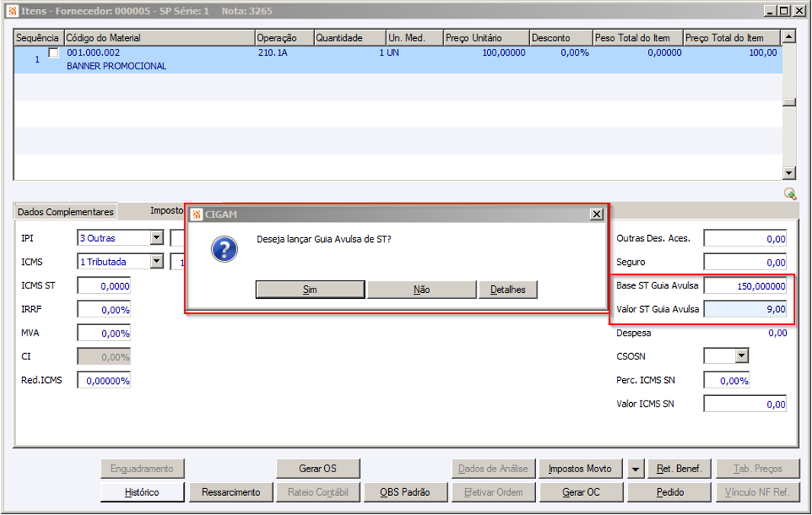The height and width of the screenshot is (515, 812).
Task: Click the Operação column header
Action: click(x=284, y=38)
